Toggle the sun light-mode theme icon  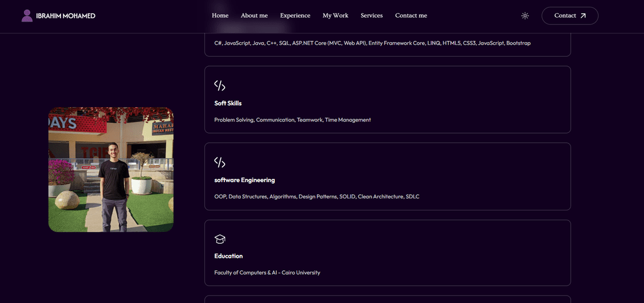point(525,16)
